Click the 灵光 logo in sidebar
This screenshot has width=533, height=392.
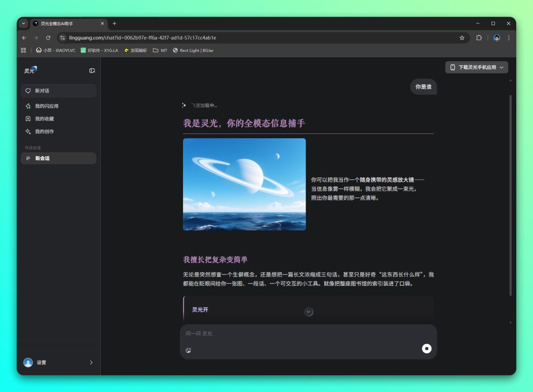click(31, 70)
